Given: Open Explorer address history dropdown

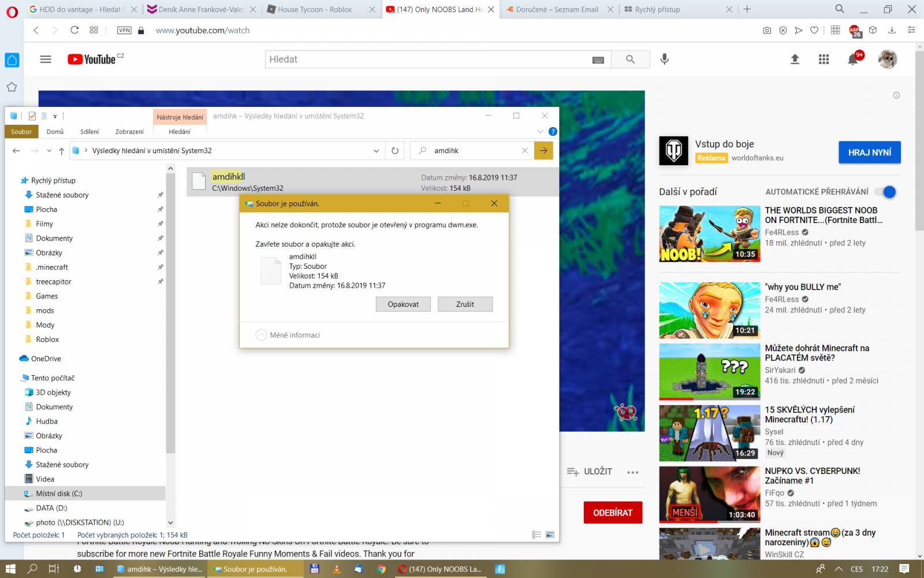Looking at the screenshot, I should (376, 150).
